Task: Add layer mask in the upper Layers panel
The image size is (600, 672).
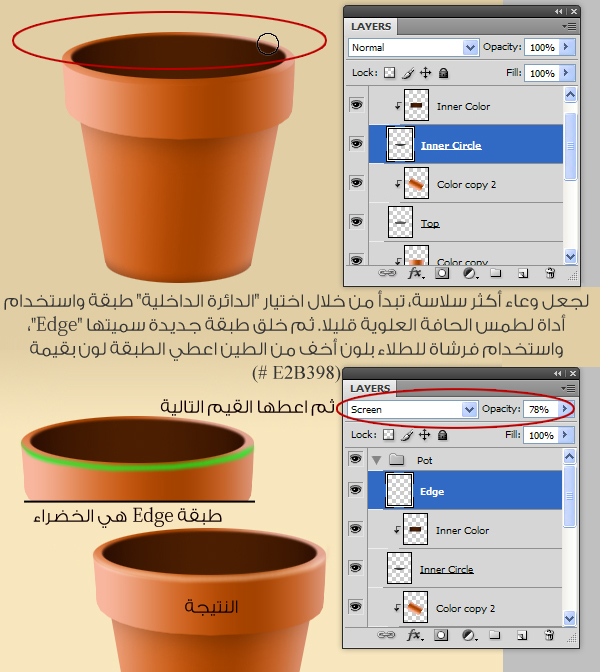Action: pos(443,272)
